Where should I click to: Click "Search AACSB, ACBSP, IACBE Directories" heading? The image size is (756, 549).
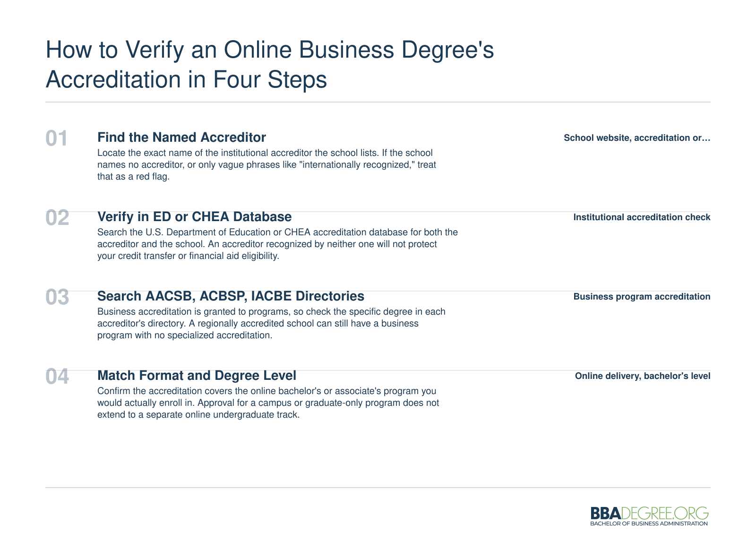[231, 296]
